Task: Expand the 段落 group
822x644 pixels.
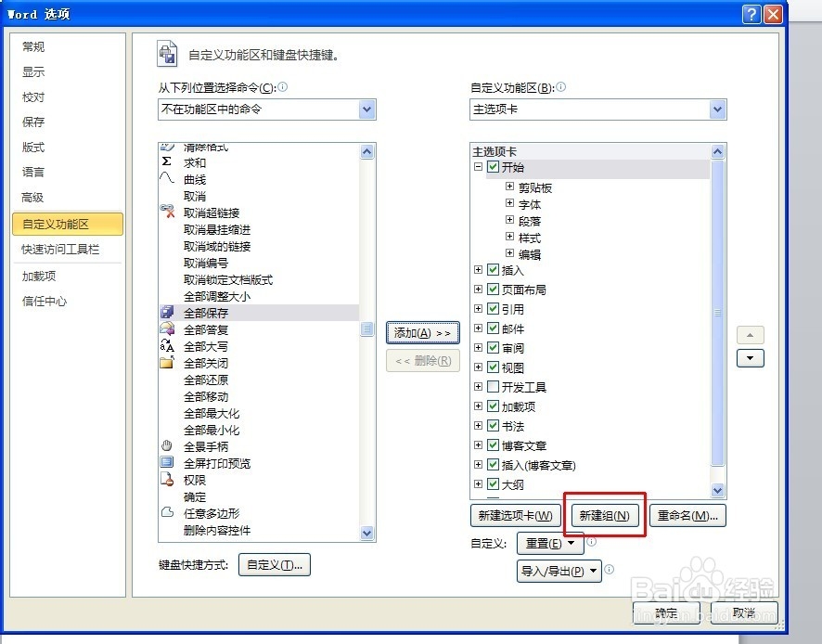Action: (509, 220)
